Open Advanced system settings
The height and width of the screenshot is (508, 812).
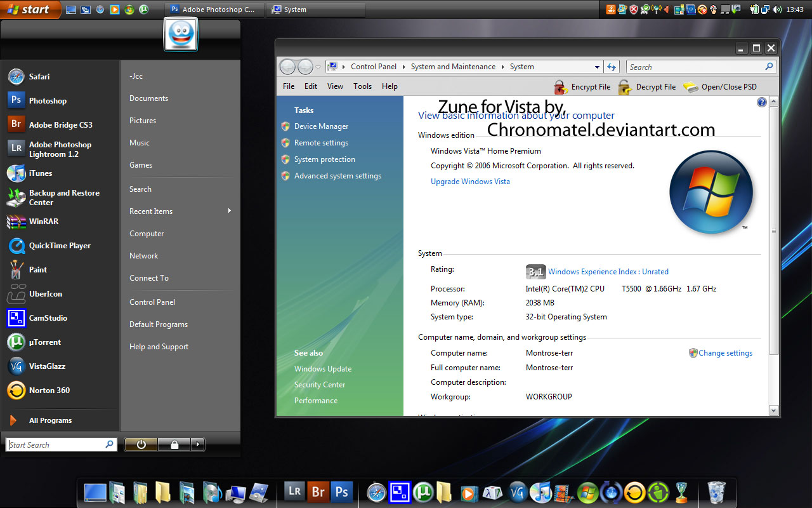(x=337, y=176)
